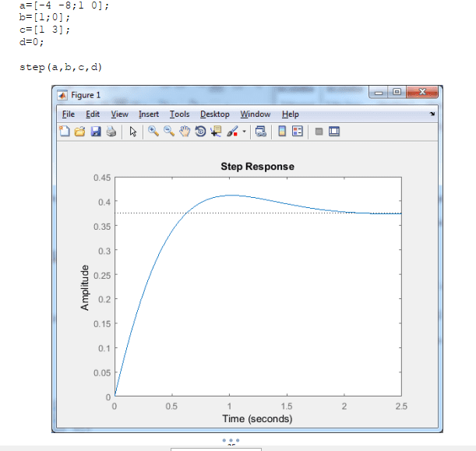Open the brush color dropdown arrow

[244, 132]
